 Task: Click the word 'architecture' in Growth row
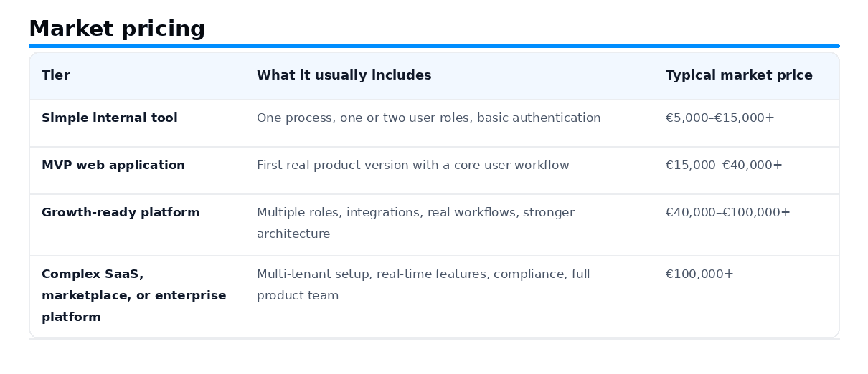tap(293, 234)
